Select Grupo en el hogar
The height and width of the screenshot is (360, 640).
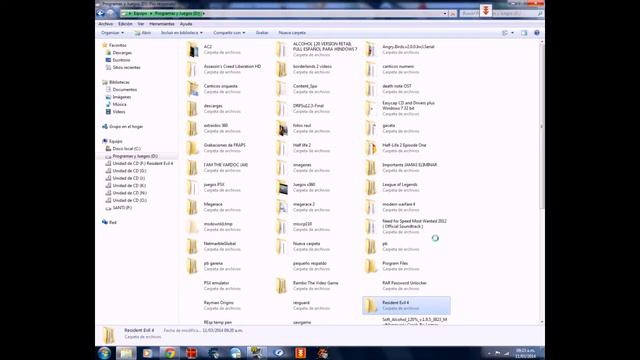pyautogui.click(x=126, y=127)
